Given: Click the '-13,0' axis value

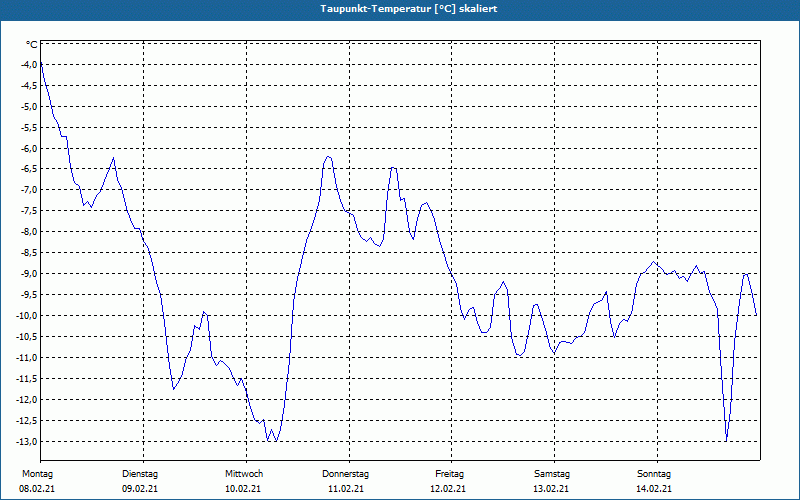Looking at the screenshot, I should (27, 441).
